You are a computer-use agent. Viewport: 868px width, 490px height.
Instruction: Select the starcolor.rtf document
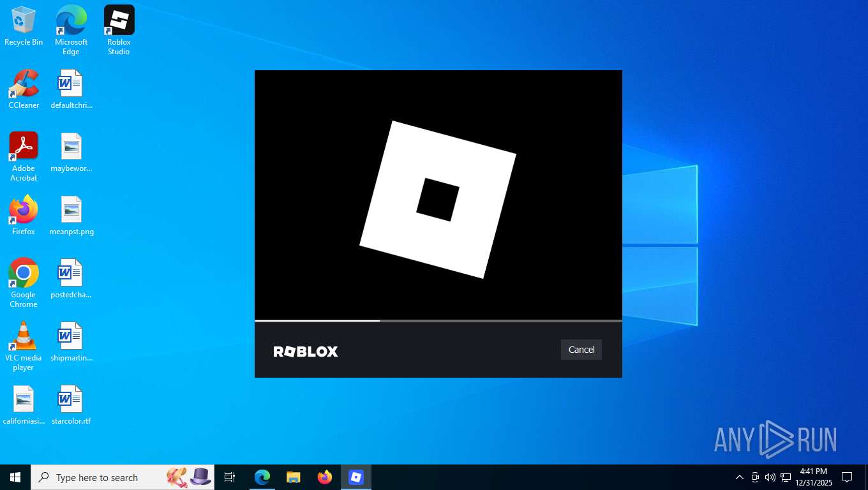coord(71,405)
